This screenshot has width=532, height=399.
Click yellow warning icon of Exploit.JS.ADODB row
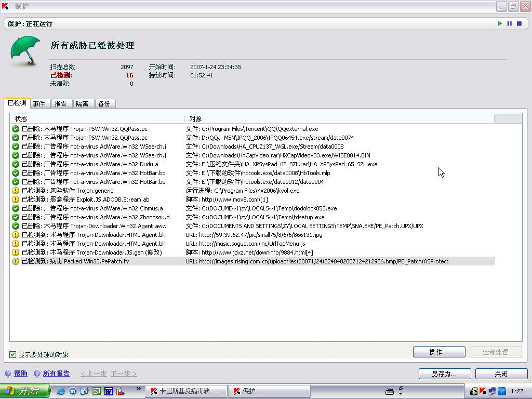(x=15, y=199)
